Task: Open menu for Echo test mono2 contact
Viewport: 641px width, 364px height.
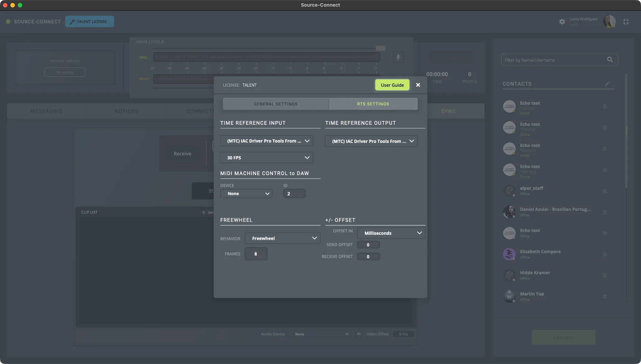Action: (605, 128)
